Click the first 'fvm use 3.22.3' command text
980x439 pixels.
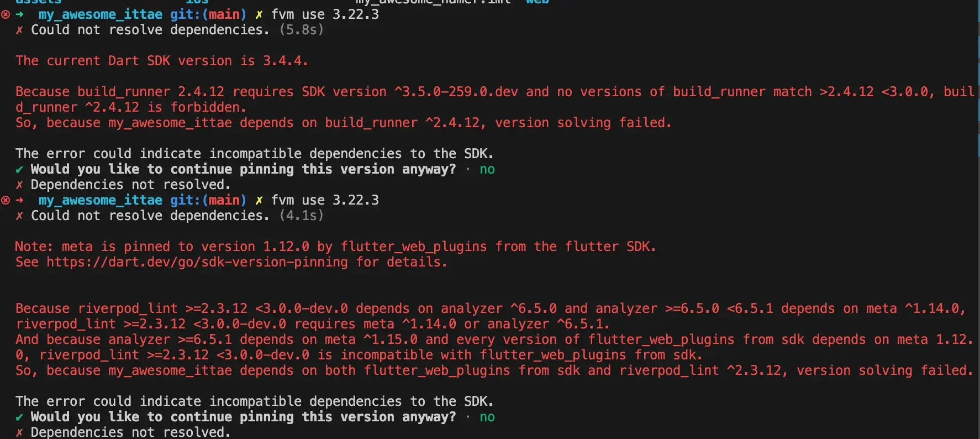point(325,14)
